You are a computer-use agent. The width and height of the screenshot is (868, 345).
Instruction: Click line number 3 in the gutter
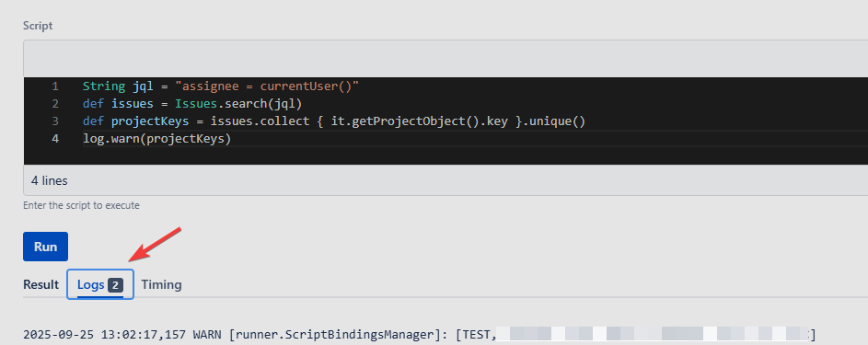(x=55, y=121)
